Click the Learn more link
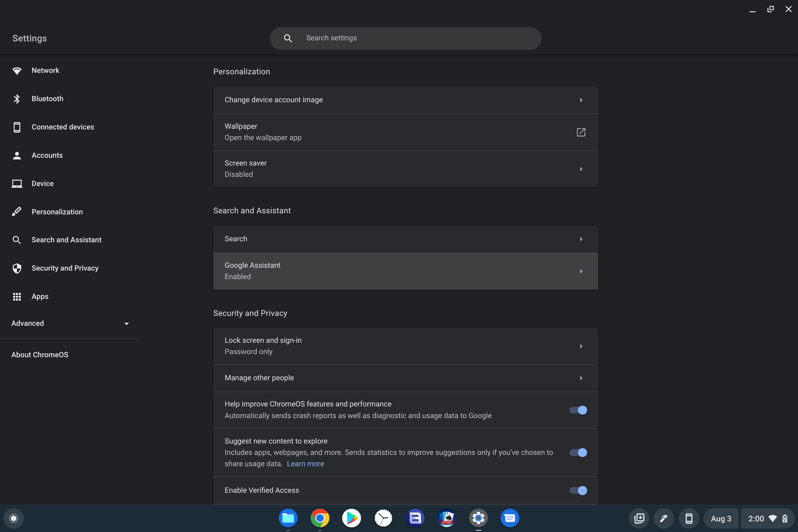This screenshot has width=798, height=532. pos(305,464)
